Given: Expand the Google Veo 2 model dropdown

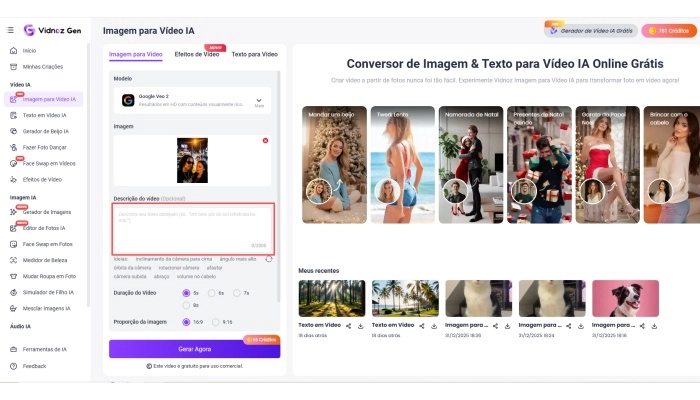Looking at the screenshot, I should tap(259, 100).
